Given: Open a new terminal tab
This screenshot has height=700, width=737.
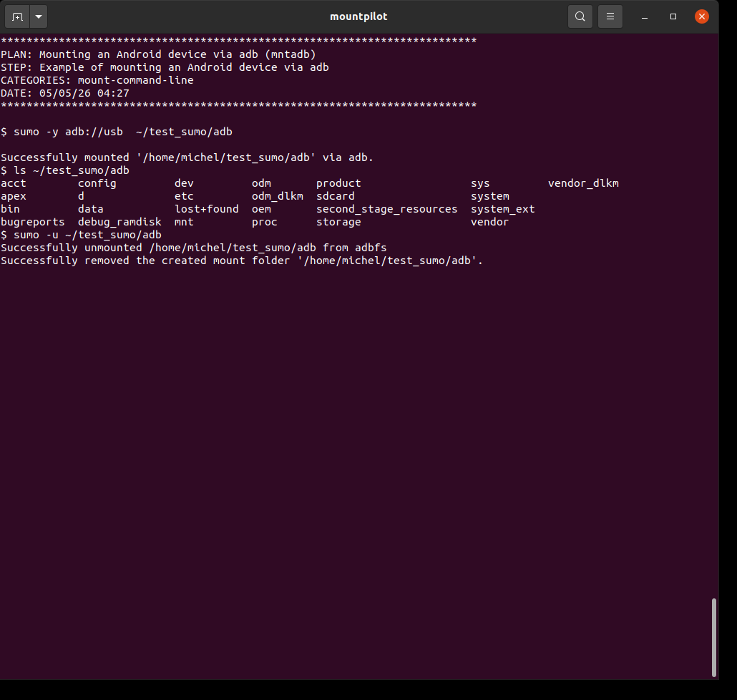Looking at the screenshot, I should click(17, 17).
